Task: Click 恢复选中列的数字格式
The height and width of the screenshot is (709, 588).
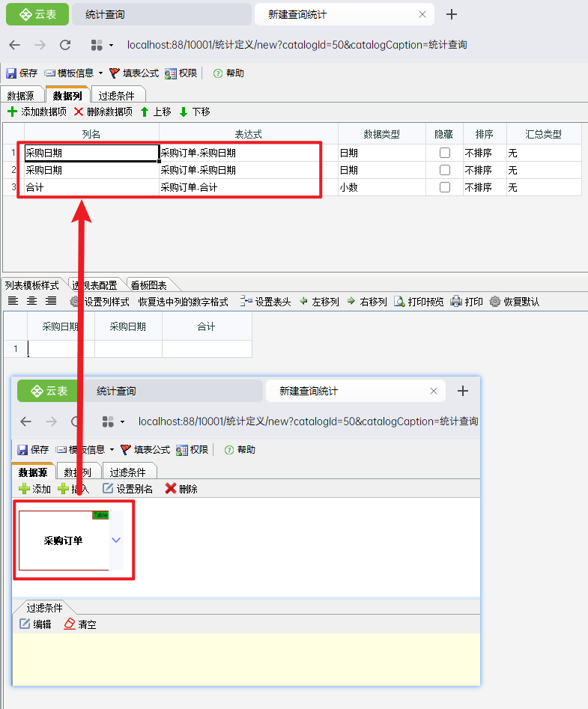Action: [184, 302]
